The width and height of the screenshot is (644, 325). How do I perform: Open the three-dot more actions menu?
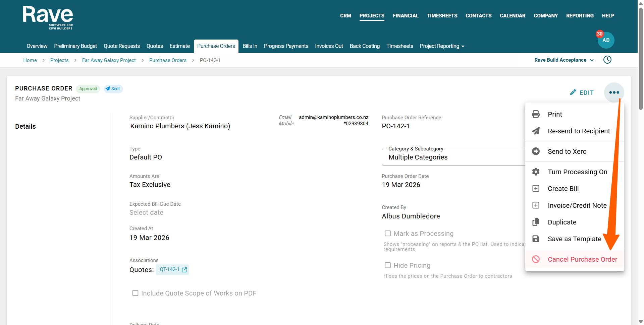pos(614,92)
